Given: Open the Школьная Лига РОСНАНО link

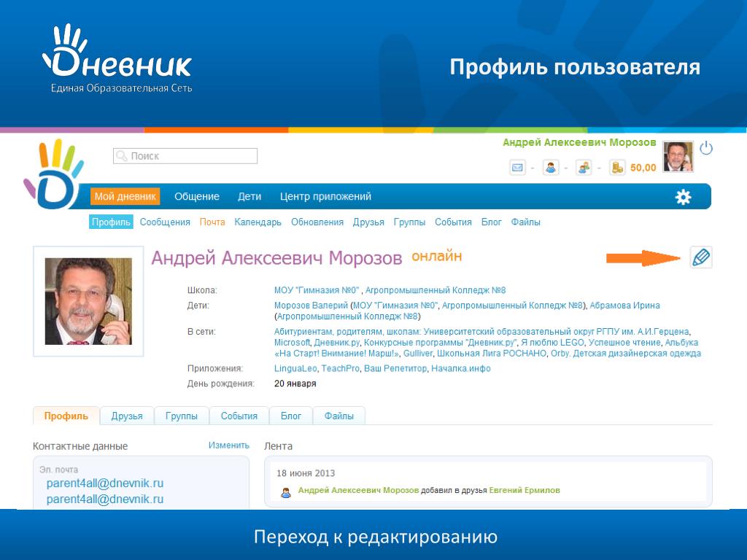Looking at the screenshot, I should click(492, 354).
